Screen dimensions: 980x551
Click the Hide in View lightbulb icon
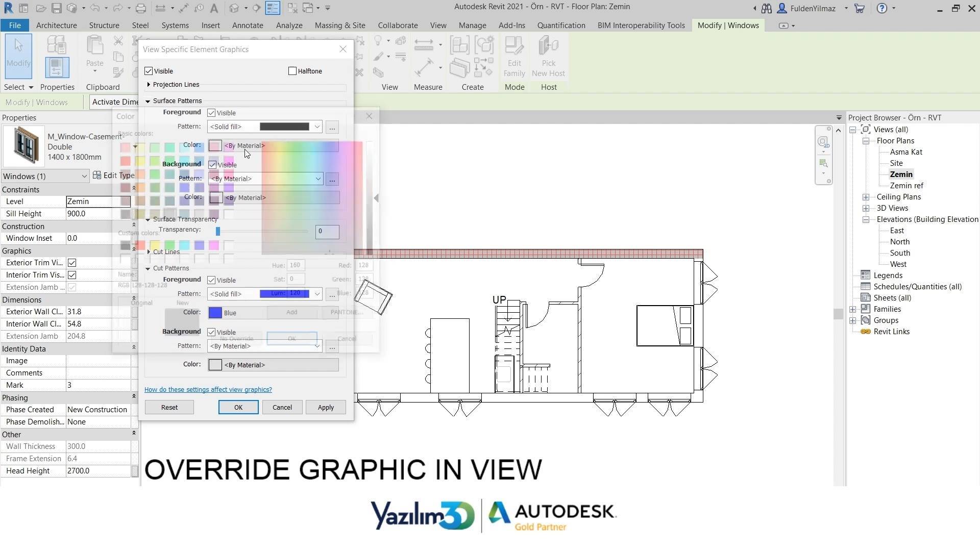coord(378,41)
